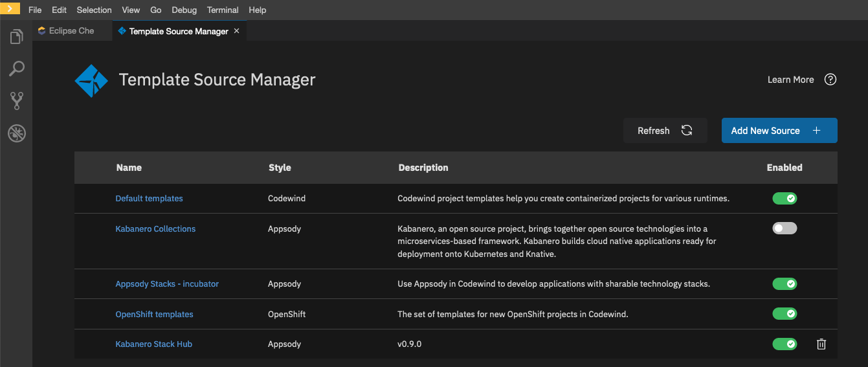This screenshot has height=367, width=868.
Task: Click Appsody style in Kabanero Stack Hub row
Action: 284,344
